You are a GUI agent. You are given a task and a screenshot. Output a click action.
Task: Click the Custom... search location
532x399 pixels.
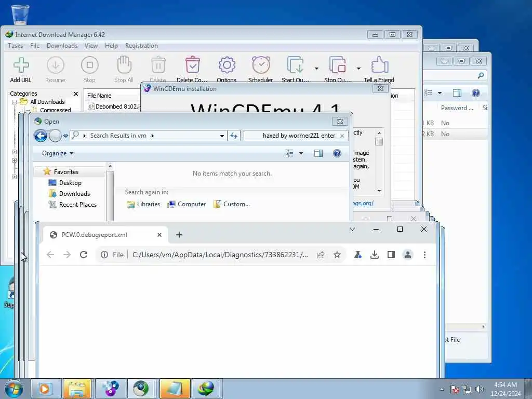[x=232, y=204]
